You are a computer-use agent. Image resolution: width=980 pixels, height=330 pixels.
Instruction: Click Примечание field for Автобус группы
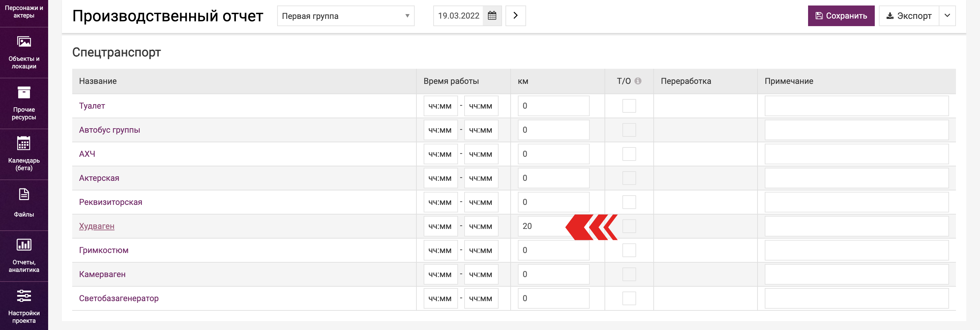(856, 130)
